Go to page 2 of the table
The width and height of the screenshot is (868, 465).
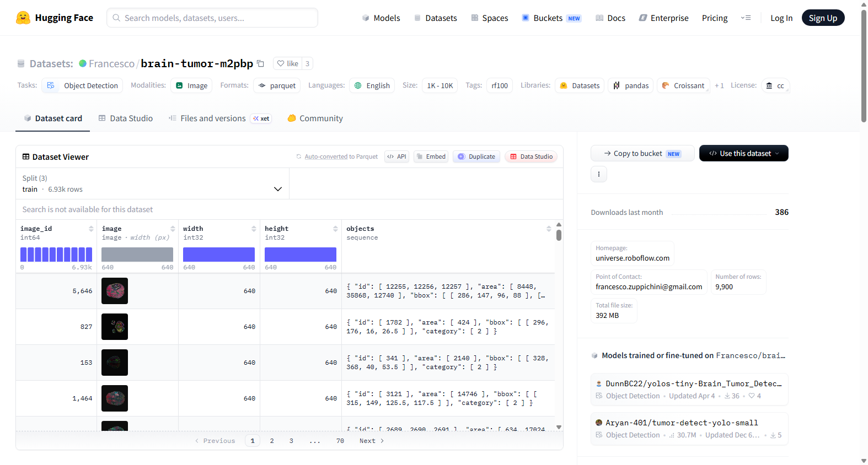click(x=272, y=441)
